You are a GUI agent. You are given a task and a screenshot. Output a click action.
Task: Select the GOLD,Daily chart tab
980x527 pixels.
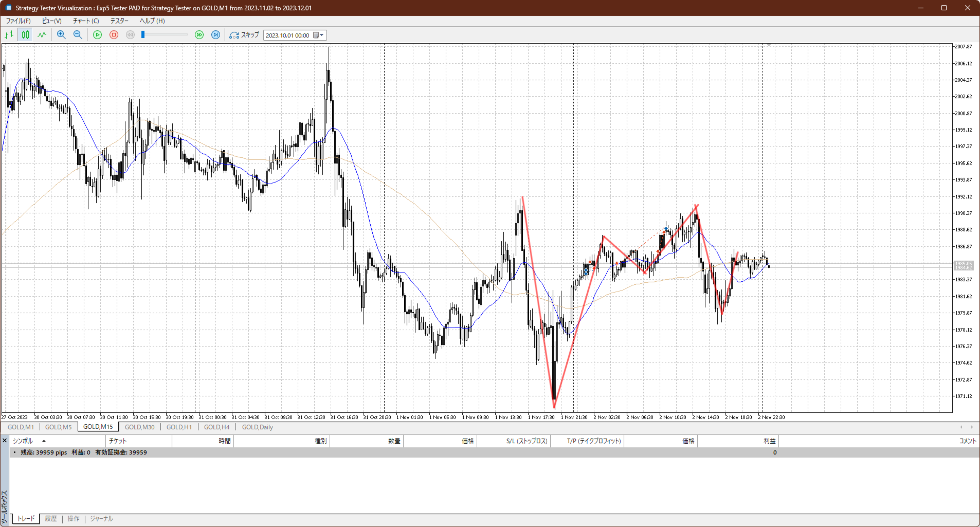[x=257, y=427]
